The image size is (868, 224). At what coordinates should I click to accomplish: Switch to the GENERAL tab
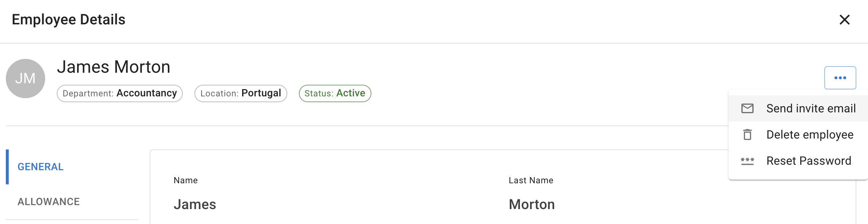41,167
